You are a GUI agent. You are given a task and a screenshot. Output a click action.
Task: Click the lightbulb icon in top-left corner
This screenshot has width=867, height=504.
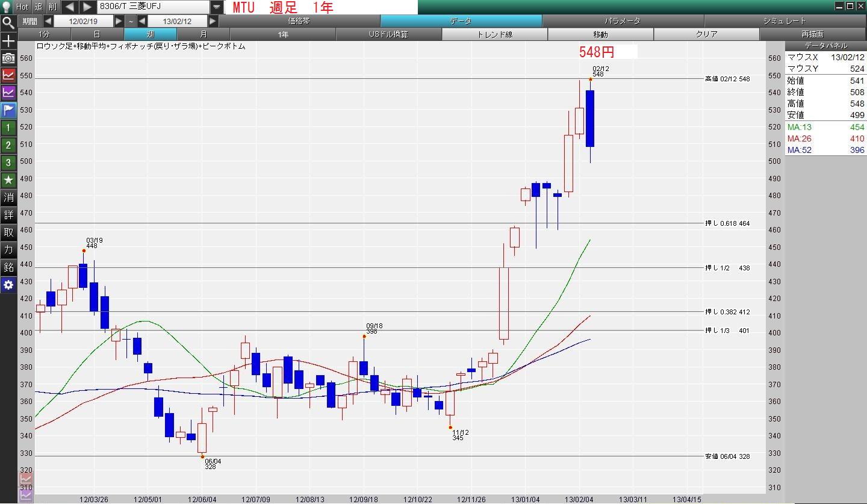coord(7,7)
